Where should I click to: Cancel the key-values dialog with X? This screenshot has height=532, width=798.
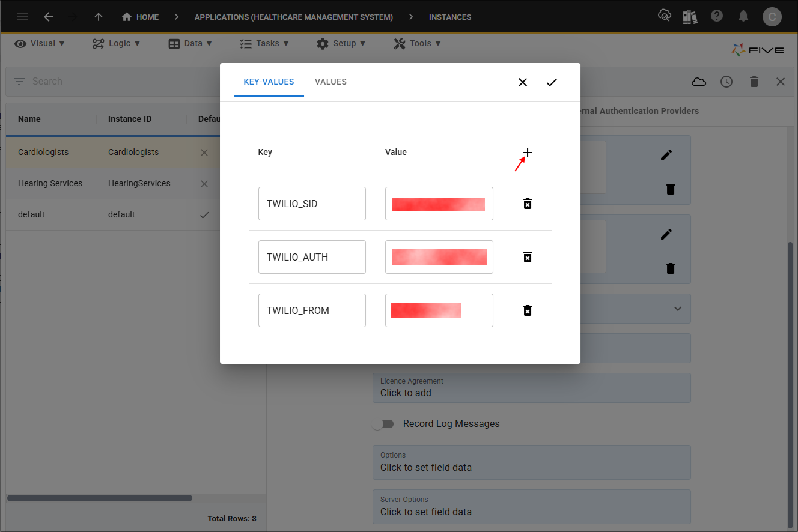click(523, 82)
